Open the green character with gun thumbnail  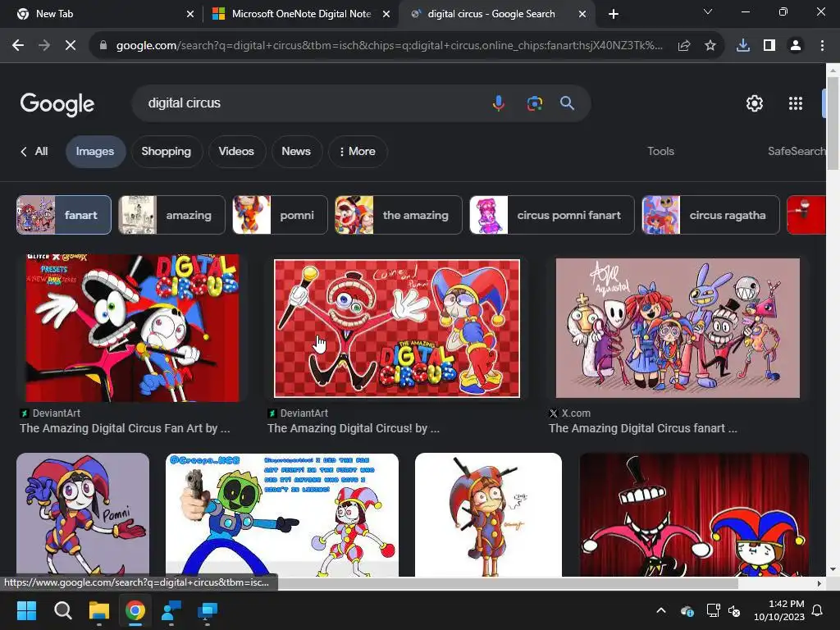[x=282, y=515]
